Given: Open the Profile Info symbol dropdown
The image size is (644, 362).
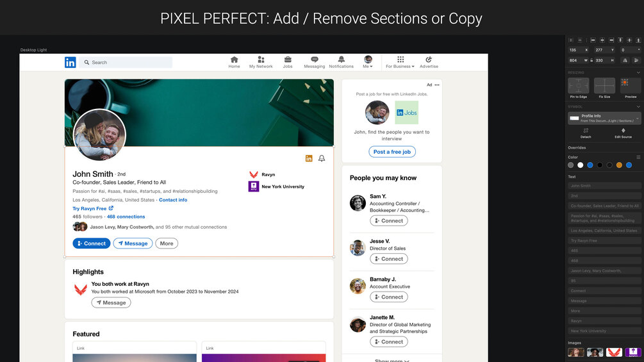Looking at the screenshot, I should [604, 118].
